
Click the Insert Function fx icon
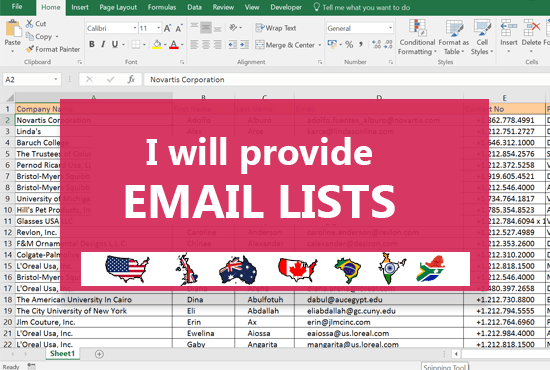[x=131, y=80]
